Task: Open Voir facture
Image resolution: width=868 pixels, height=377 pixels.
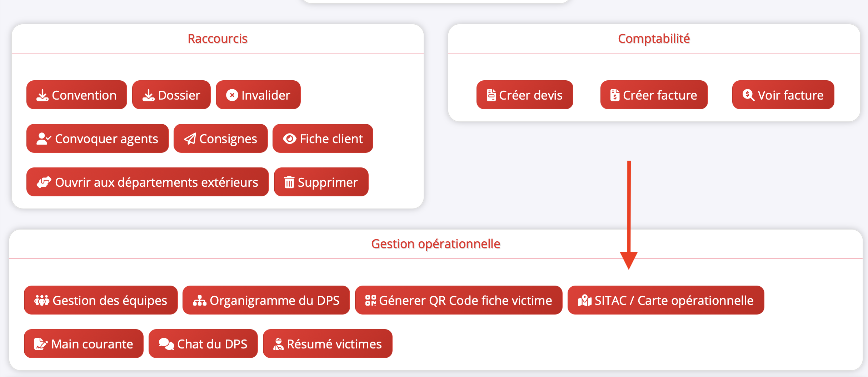Action: pyautogui.click(x=783, y=95)
